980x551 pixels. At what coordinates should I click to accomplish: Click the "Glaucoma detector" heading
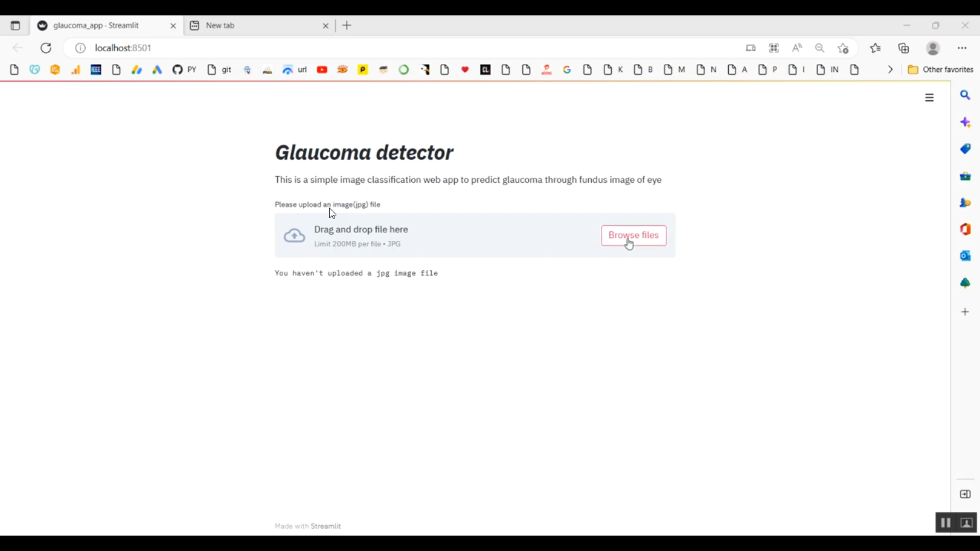pos(364,153)
